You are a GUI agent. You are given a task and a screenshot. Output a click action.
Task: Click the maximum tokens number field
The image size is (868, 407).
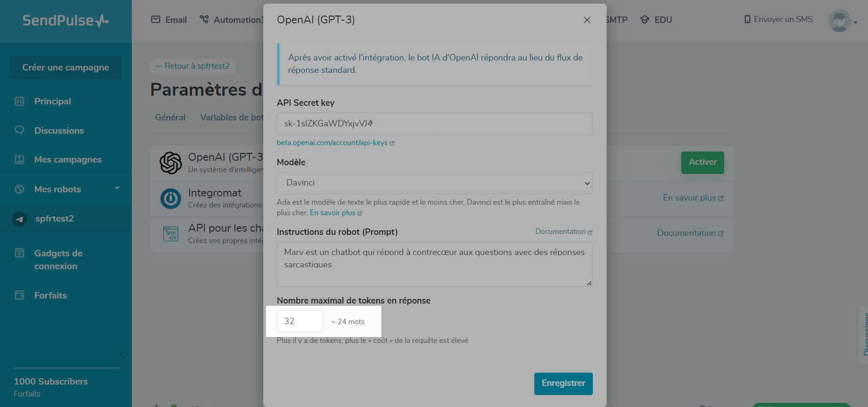click(x=300, y=321)
